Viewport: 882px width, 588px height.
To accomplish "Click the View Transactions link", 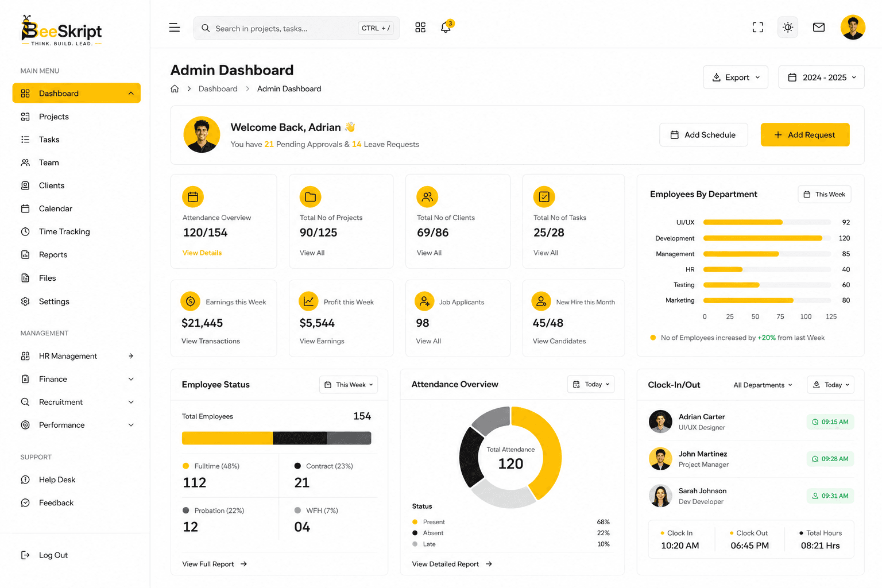I will (x=211, y=341).
